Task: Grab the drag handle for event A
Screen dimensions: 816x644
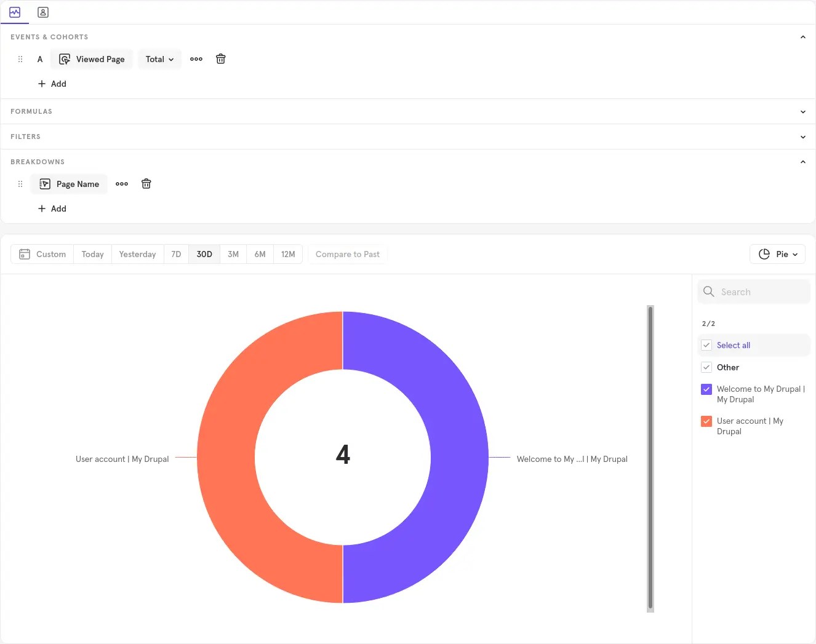Action: coord(20,59)
